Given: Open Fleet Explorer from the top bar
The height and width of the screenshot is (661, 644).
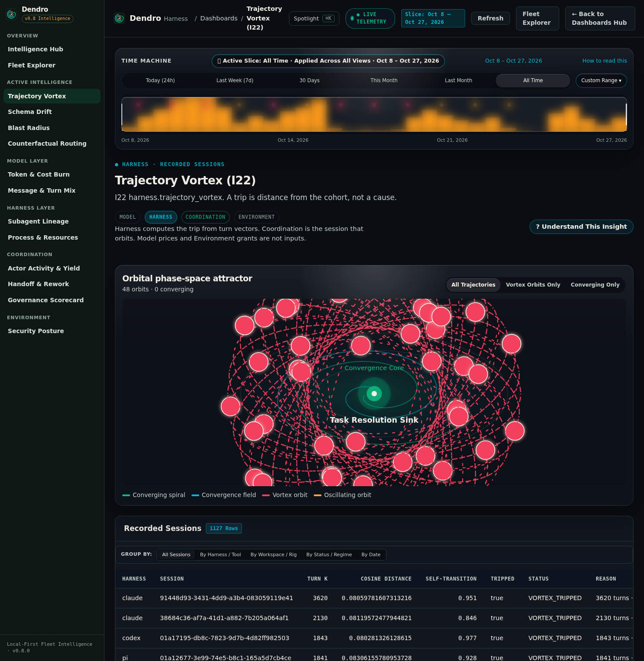Looking at the screenshot, I should click(x=537, y=18).
